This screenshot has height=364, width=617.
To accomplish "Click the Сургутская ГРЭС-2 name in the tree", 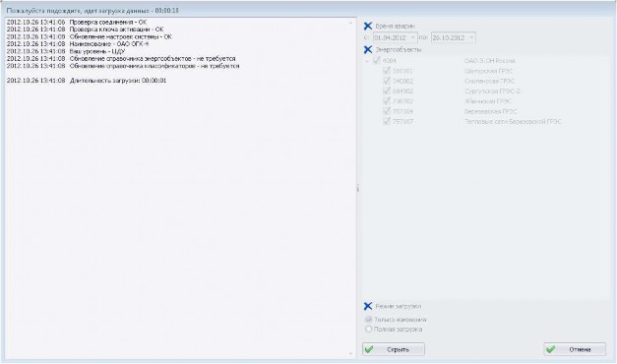I will [492, 91].
